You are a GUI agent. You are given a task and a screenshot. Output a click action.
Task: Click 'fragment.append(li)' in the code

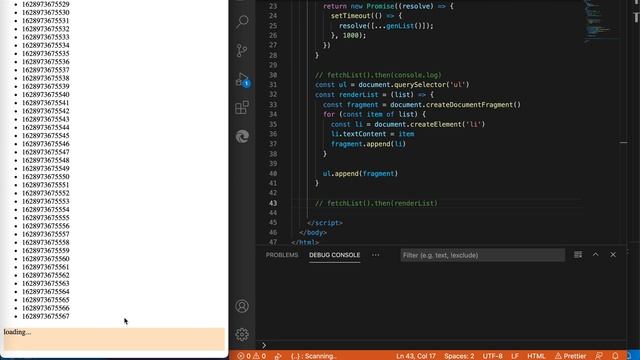click(x=368, y=144)
